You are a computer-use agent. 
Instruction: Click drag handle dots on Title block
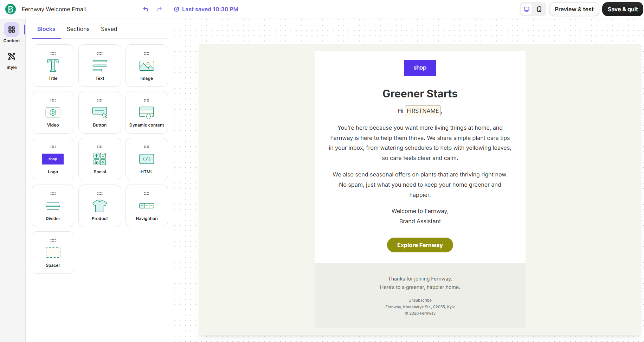53,53
